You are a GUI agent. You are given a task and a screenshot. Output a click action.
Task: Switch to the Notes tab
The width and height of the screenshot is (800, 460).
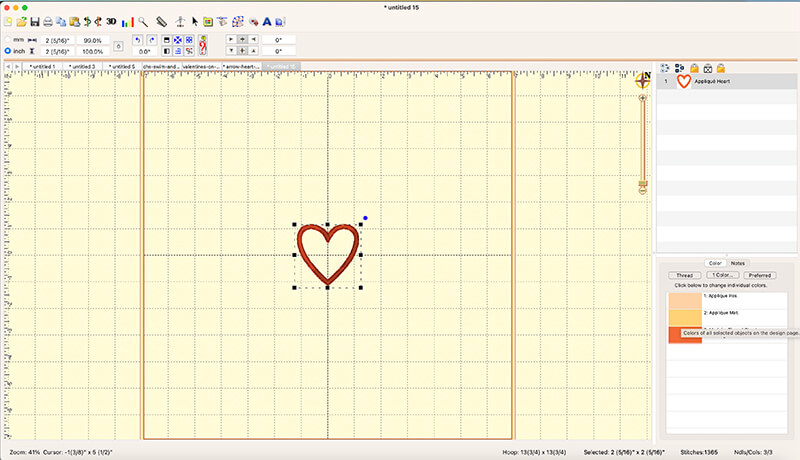(737, 263)
